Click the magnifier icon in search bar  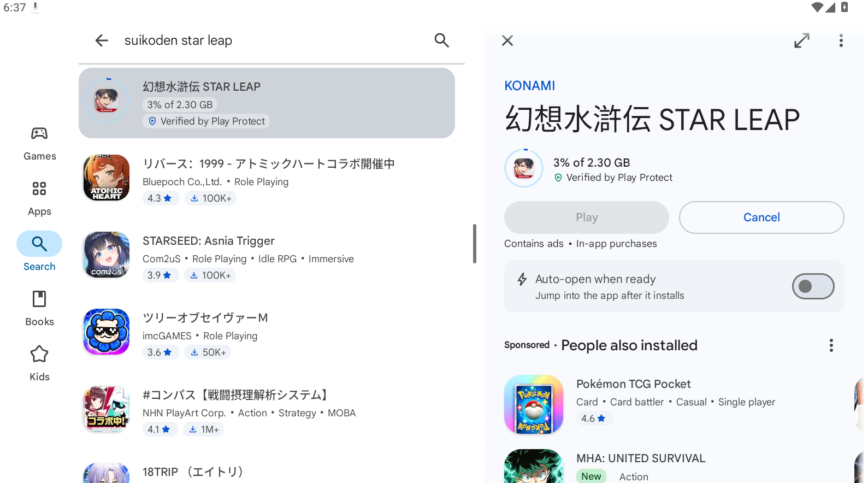click(441, 40)
